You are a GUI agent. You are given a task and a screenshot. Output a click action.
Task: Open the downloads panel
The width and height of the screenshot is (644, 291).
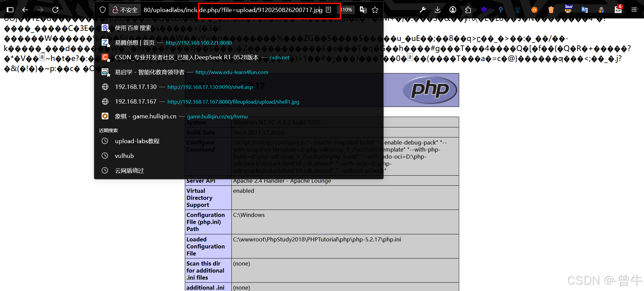(437, 10)
